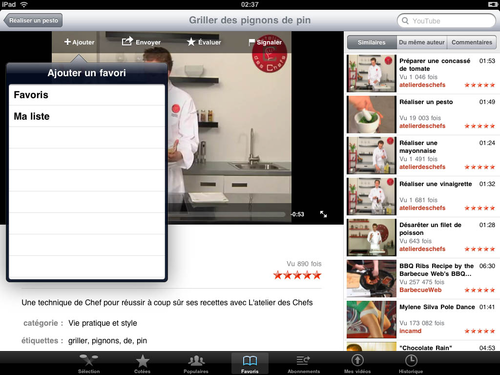
Task: Open the Sélection tab icon
Action: (89, 360)
